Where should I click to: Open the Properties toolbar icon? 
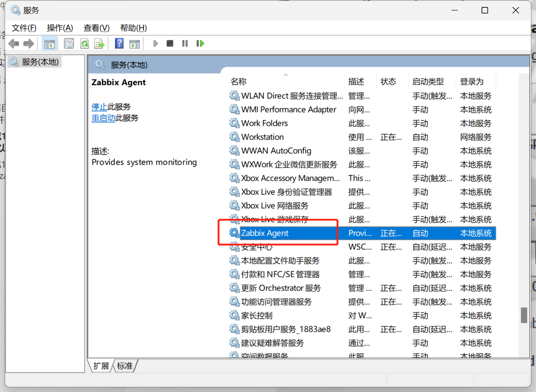click(x=69, y=44)
